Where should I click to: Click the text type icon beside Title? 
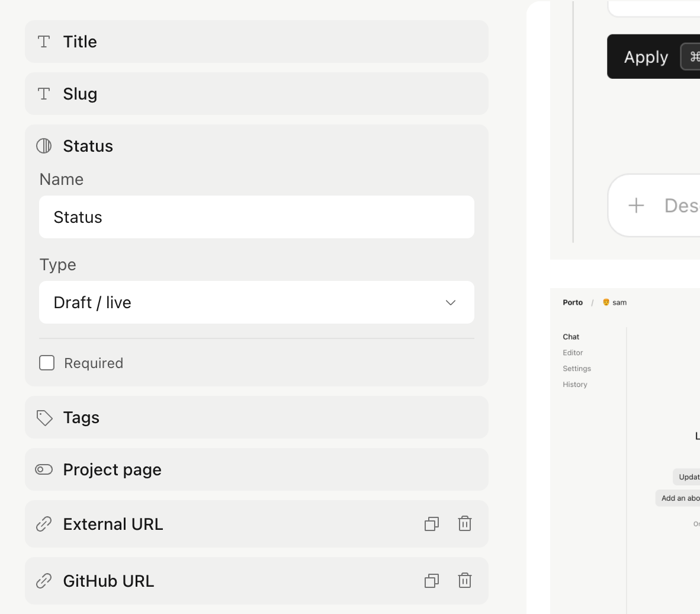tap(44, 41)
